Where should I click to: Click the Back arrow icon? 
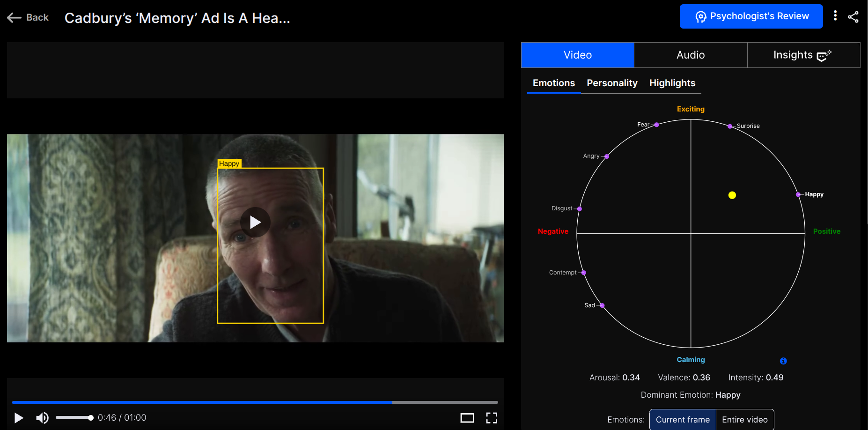pos(14,18)
